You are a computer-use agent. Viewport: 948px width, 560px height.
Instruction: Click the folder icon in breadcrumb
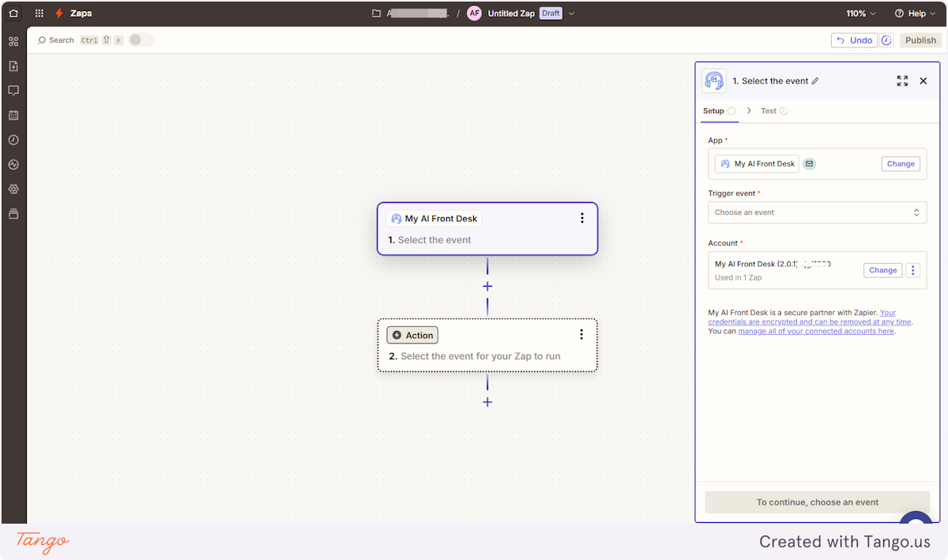(x=377, y=13)
